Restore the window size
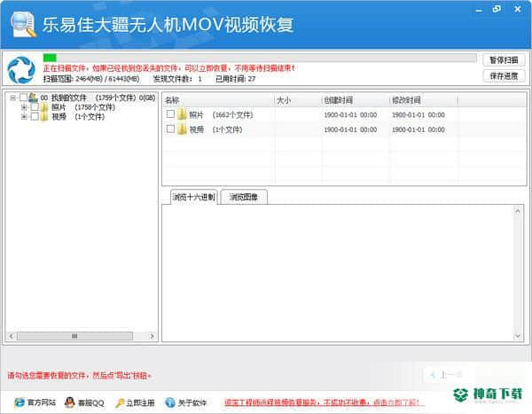The image size is (532, 414). pos(497,9)
